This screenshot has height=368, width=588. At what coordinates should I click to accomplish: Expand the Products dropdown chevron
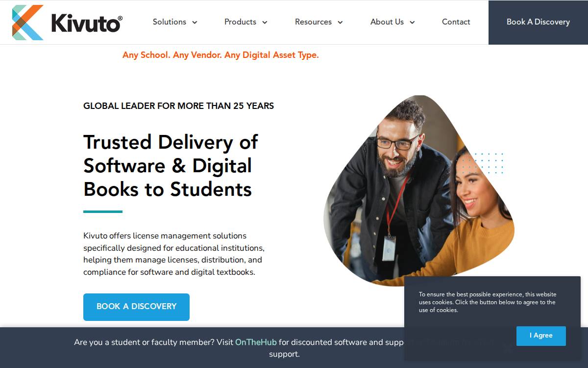point(265,23)
